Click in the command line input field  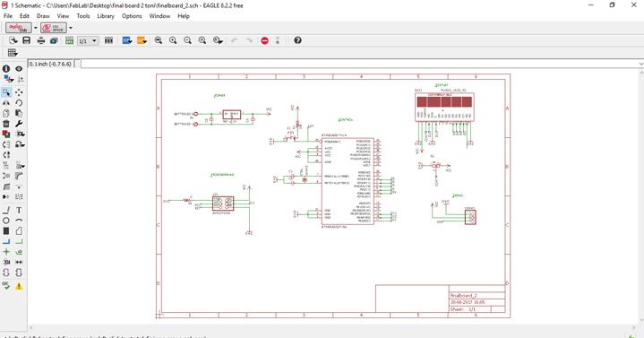pyautogui.click(x=362, y=64)
